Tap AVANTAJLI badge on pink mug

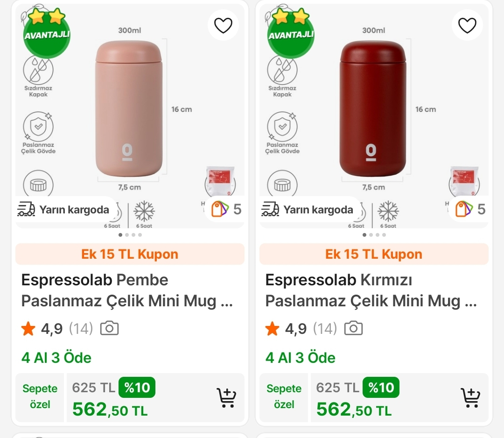(x=47, y=34)
